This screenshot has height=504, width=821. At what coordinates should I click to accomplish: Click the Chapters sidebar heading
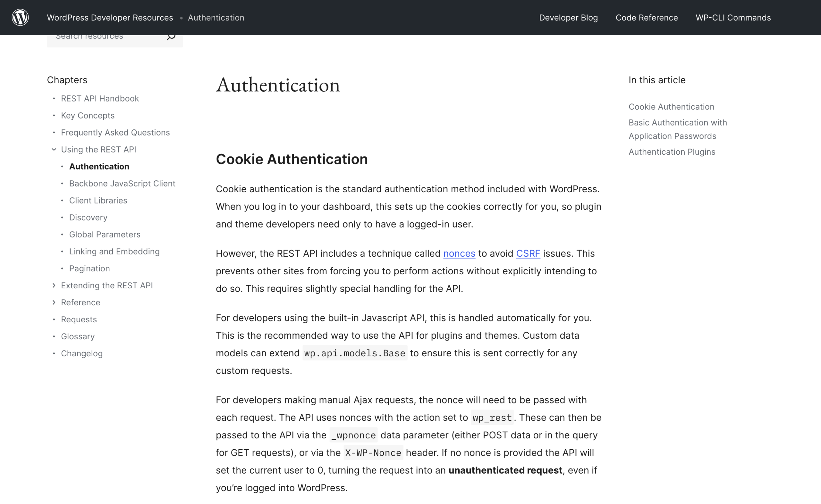67,80
